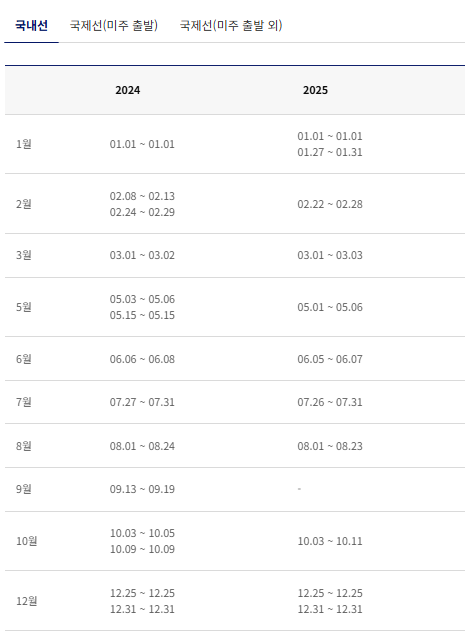Click the 2024 column header
The height and width of the screenshot is (631, 465).
tap(128, 90)
